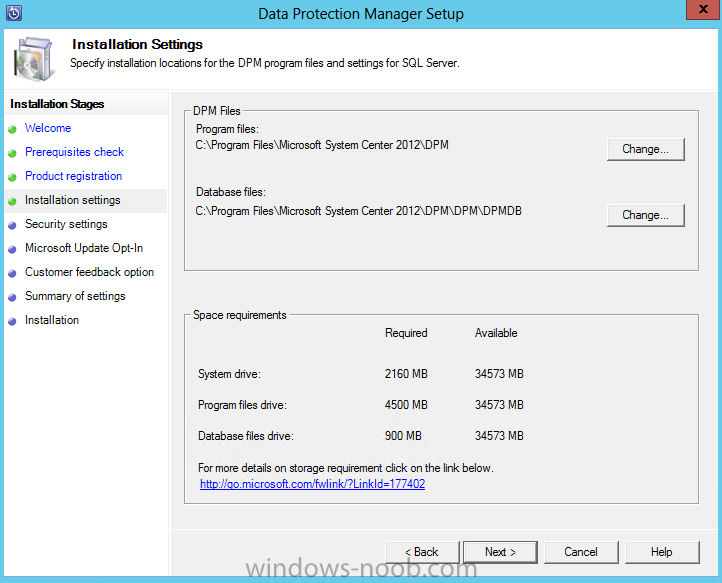Go back to previous setup page

coord(422,552)
